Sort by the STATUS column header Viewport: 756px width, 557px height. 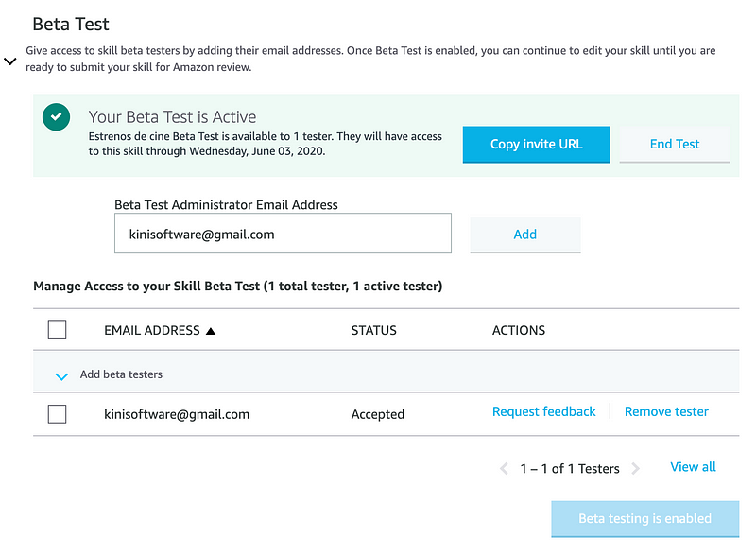coord(374,331)
